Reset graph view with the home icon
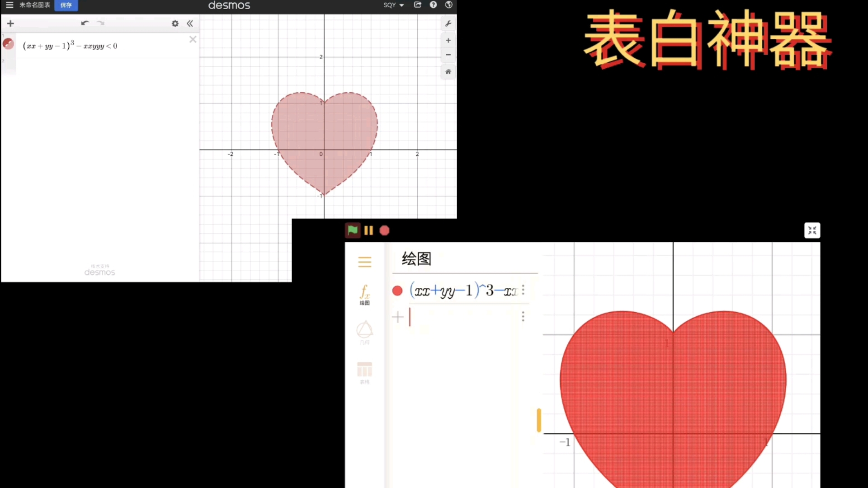Viewport: 868px width, 488px height. [448, 72]
